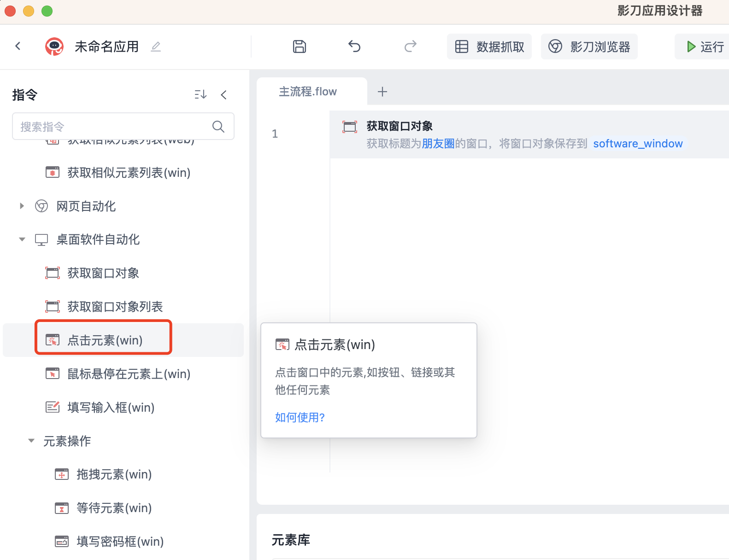The height and width of the screenshot is (560, 729).
Task: Focus the 搜索指令 search field
Action: [113, 127]
